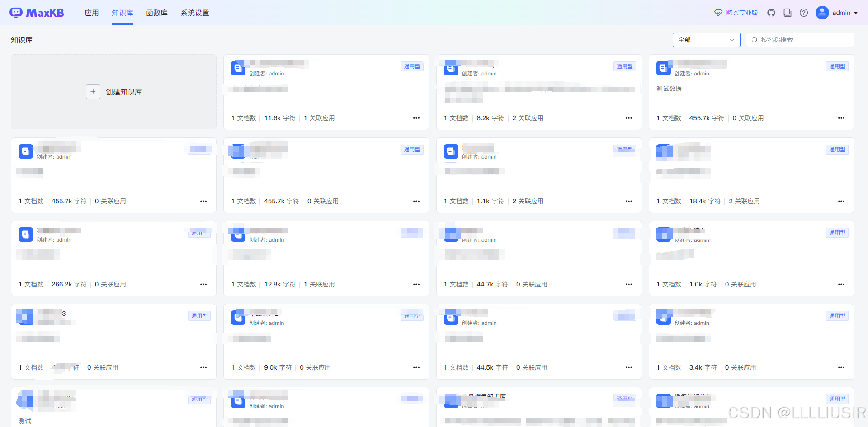Viewport: 868px width, 427px height.
Task: Click '1 文档数' on the 266.2k card
Action: [x=31, y=284]
